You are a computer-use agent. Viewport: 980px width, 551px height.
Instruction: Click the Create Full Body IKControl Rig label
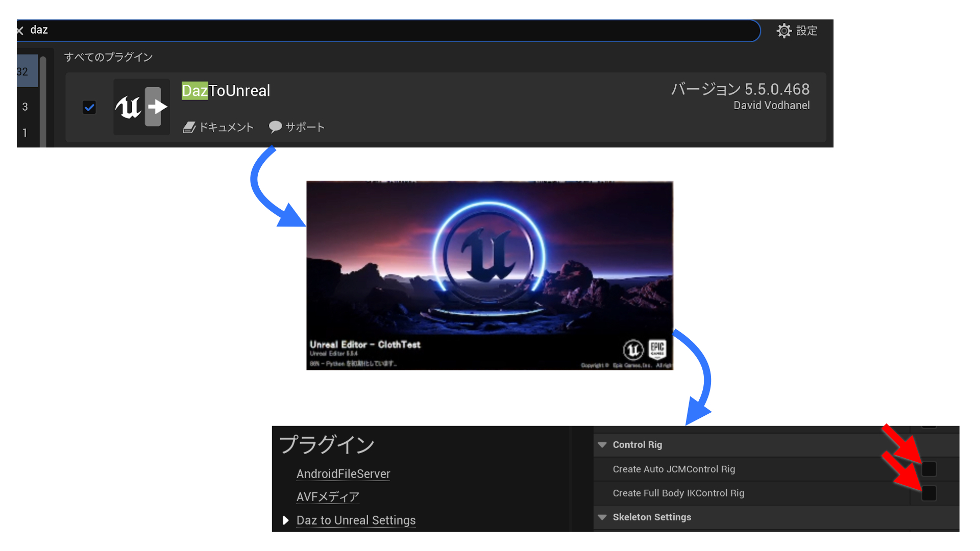click(x=678, y=493)
